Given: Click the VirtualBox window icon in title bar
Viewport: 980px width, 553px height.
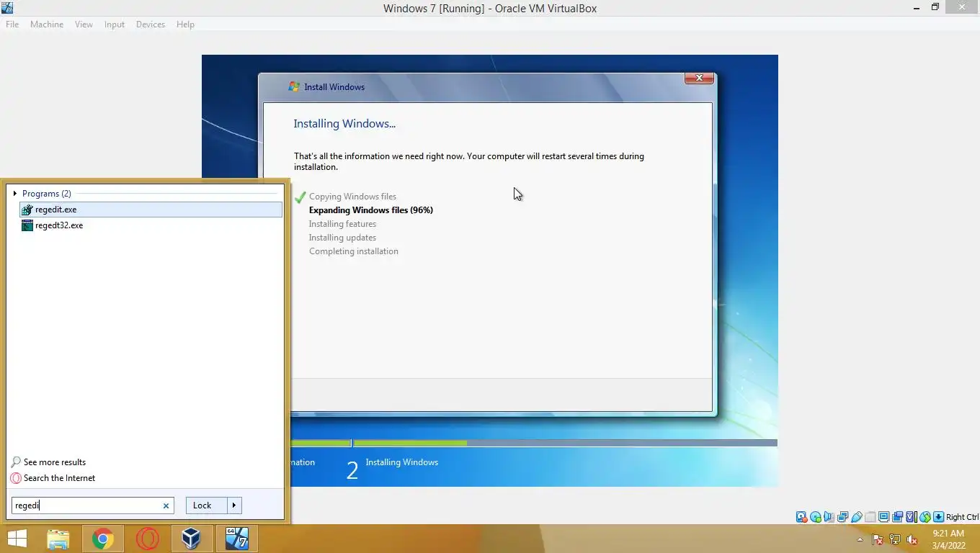Looking at the screenshot, I should point(7,8).
